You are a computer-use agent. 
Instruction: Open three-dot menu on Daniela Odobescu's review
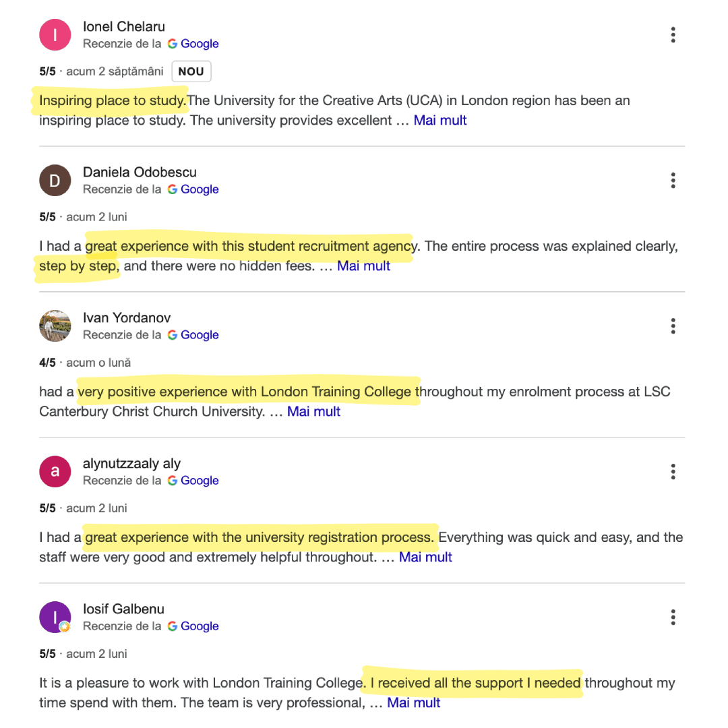673,180
